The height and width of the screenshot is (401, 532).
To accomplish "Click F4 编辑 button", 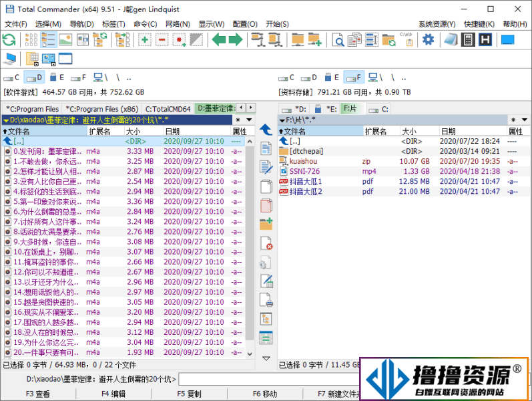I will coord(113,394).
